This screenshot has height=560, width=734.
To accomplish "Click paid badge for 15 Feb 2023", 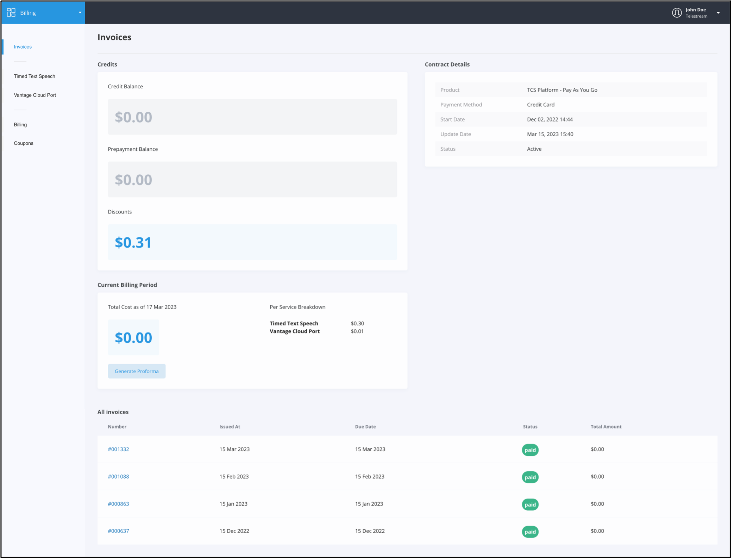I will (x=530, y=477).
